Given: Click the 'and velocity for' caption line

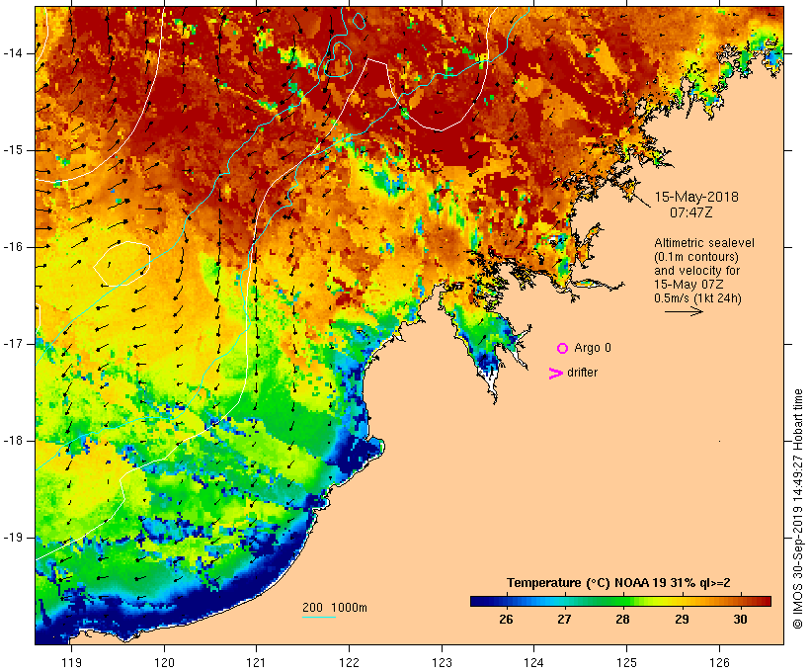Looking at the screenshot, I should [x=696, y=271].
